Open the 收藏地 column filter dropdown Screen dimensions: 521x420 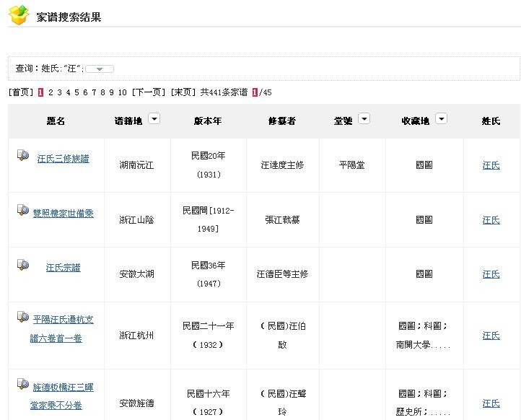tap(441, 118)
